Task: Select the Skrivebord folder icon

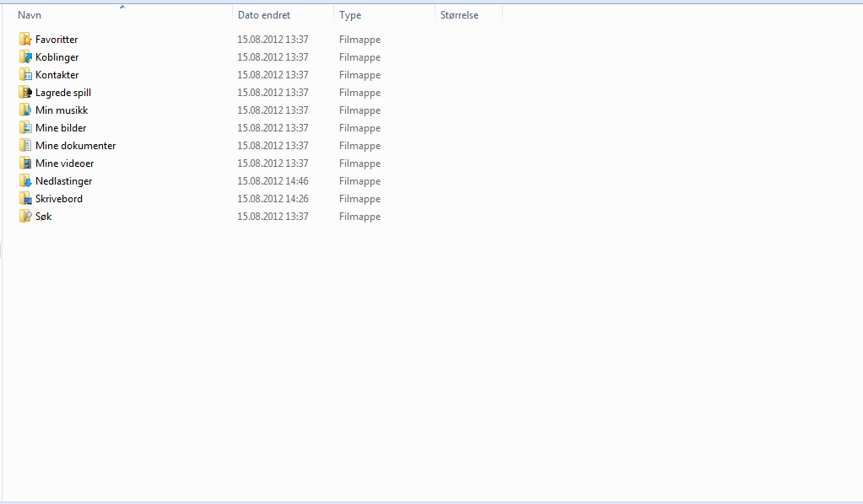Action: pos(25,198)
